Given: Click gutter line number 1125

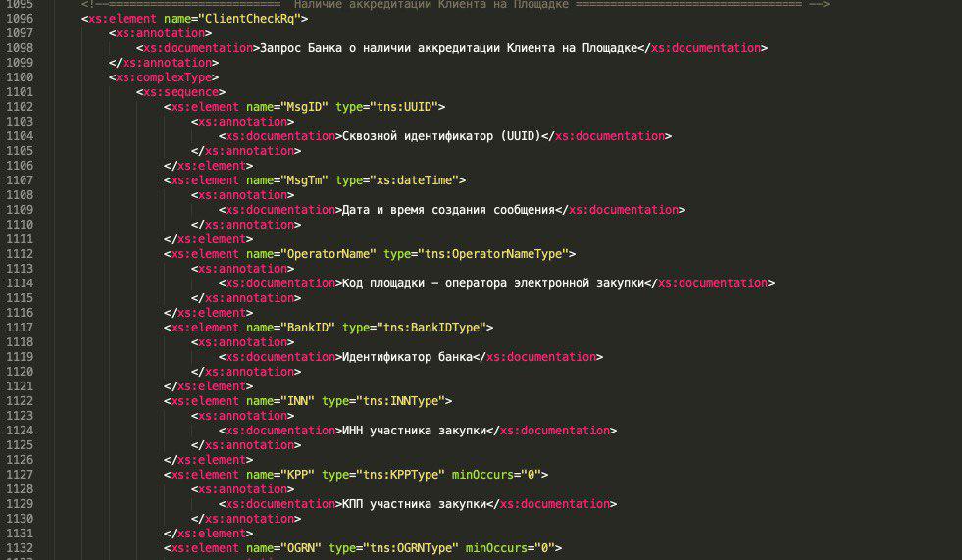Looking at the screenshot, I should 20,445.
